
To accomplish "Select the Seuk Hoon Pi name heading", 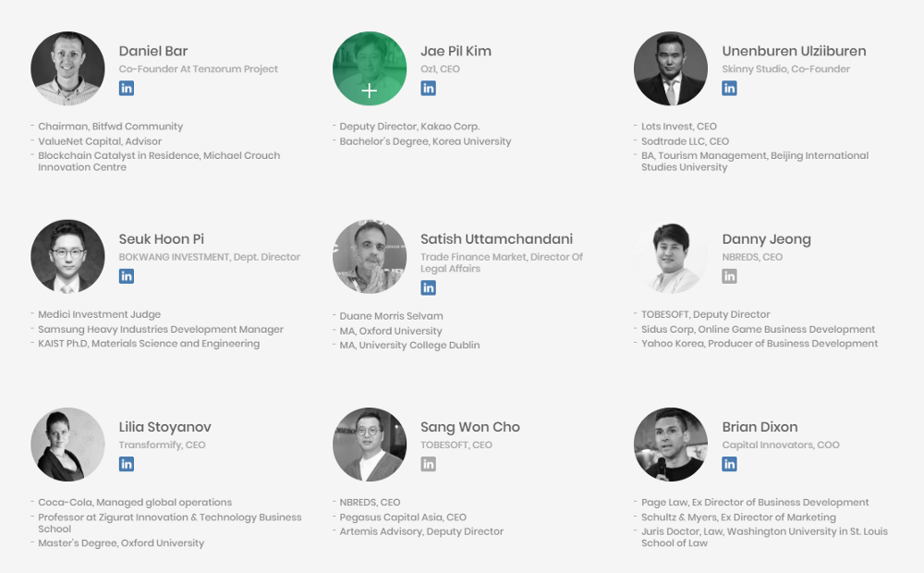I will (x=162, y=238).
